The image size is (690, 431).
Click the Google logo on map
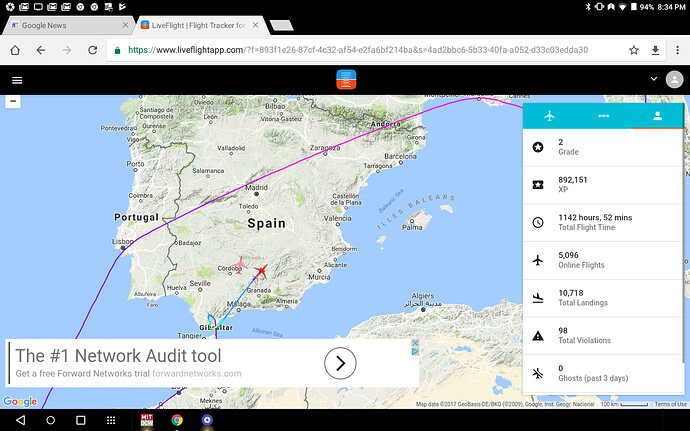click(20, 402)
